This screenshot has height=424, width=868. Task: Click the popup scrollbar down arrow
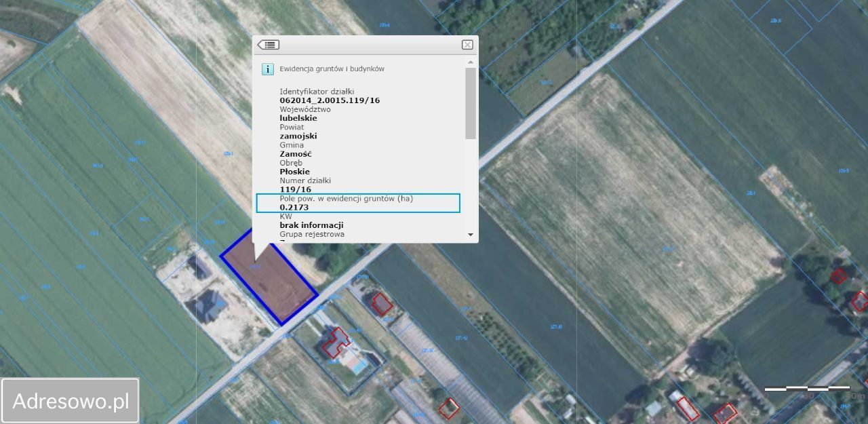coord(471,234)
